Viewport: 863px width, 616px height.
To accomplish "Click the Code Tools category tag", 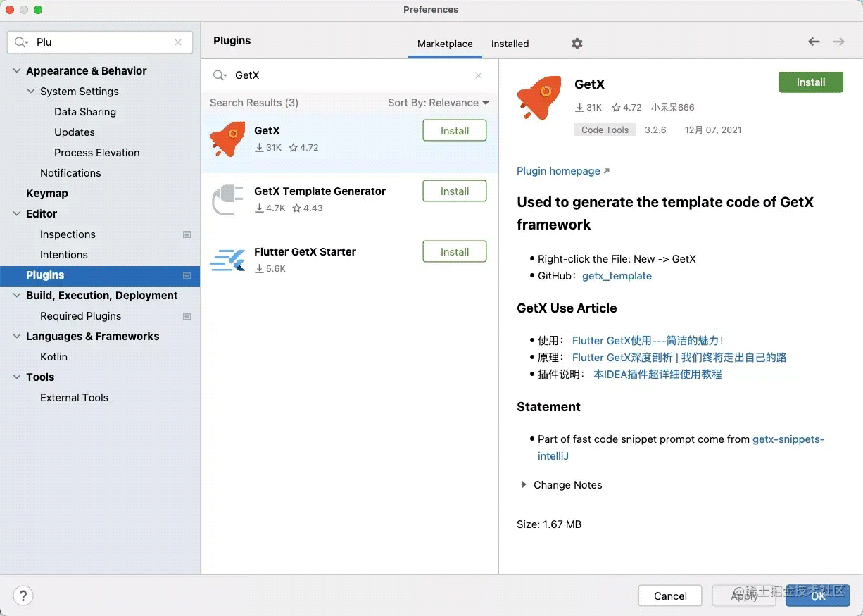I will pyautogui.click(x=605, y=130).
